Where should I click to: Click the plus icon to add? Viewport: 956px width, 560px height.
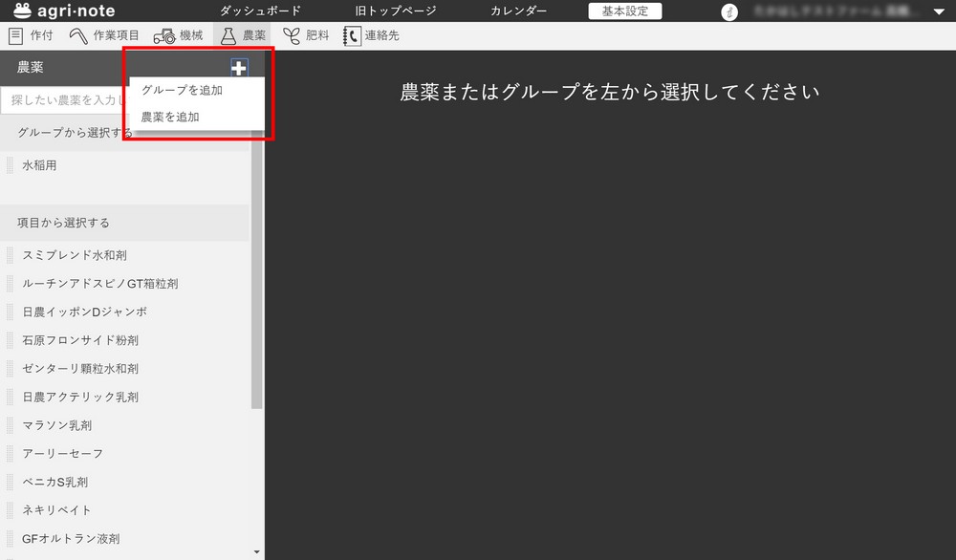point(239,68)
